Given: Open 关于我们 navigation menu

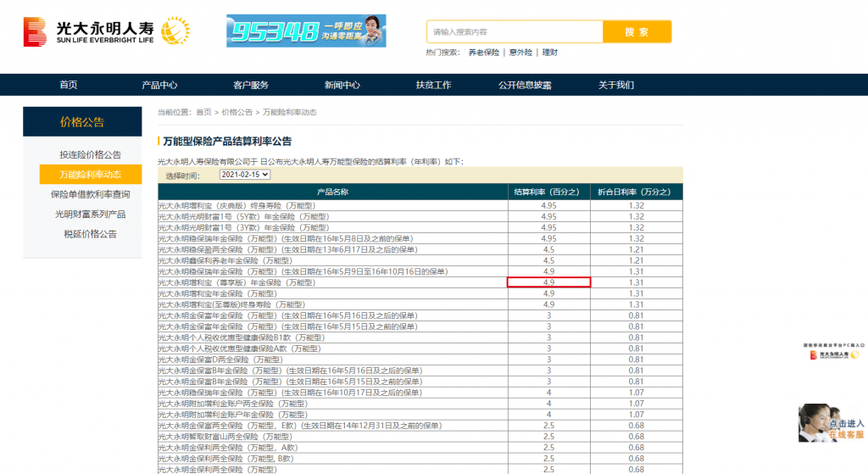Looking at the screenshot, I should 616,85.
